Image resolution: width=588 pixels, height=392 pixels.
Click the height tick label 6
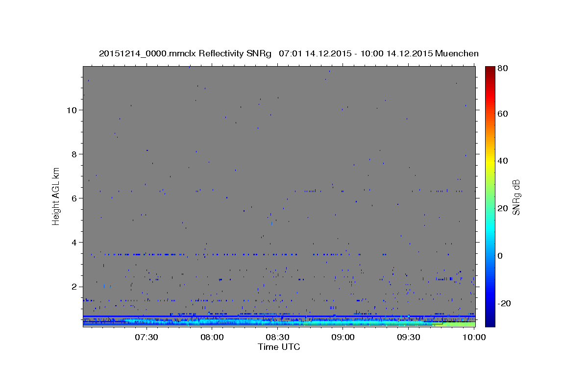click(74, 198)
